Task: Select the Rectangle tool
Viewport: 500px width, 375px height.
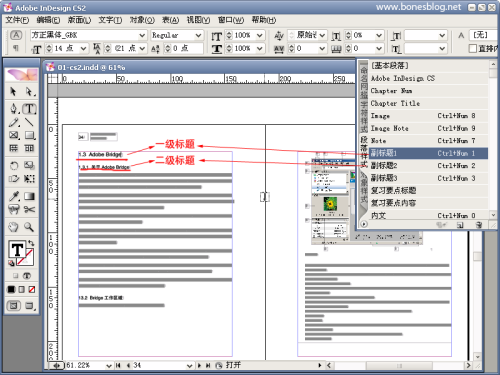Action: tap(29, 135)
